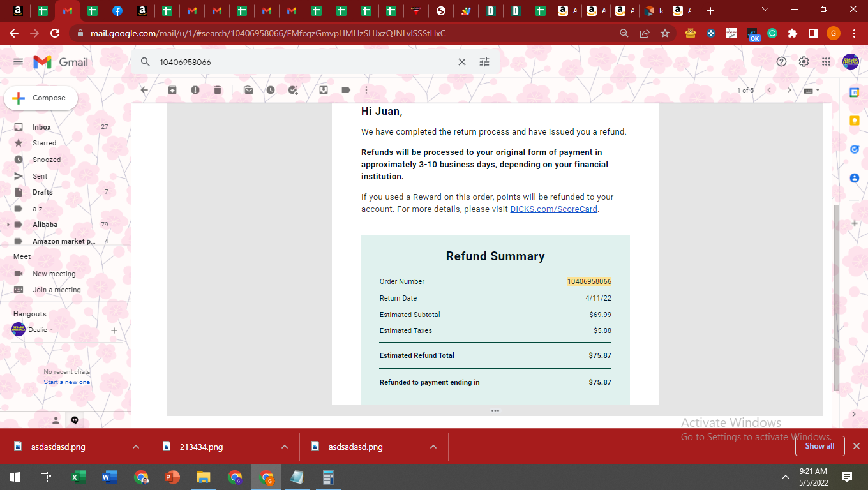The height and width of the screenshot is (490, 868).
Task: Open the Move to menu icon
Action: point(324,90)
